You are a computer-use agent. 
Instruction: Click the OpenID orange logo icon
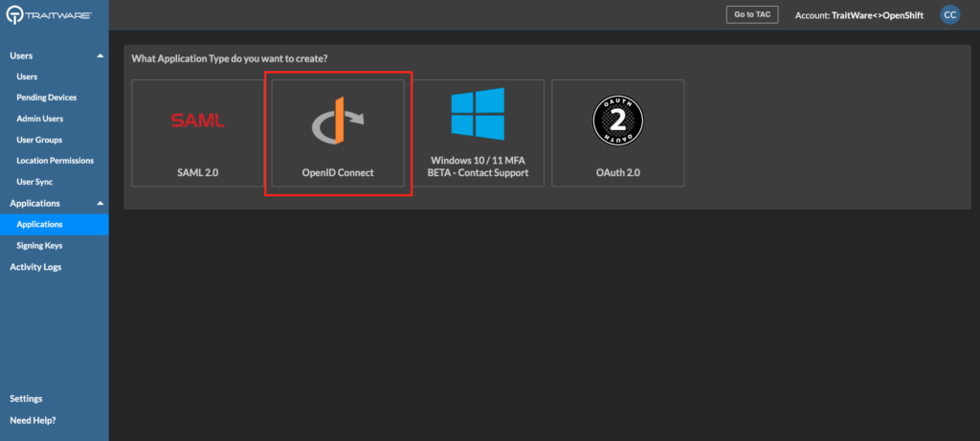[338, 121]
